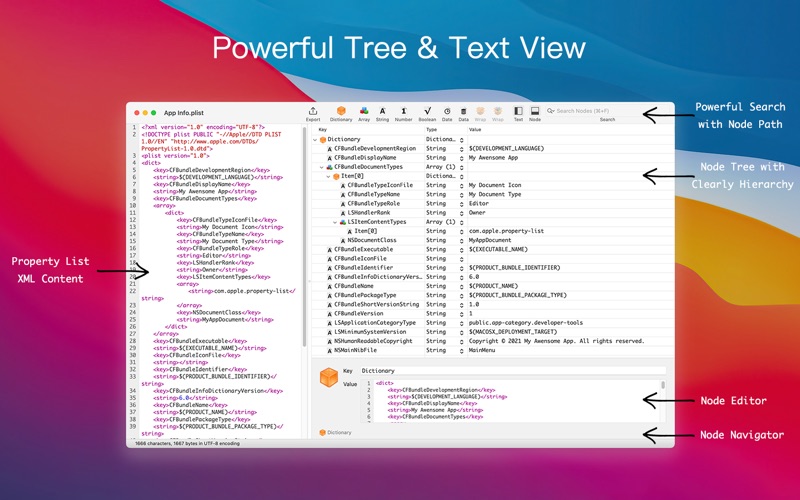Open type dropdown for CFBundleExecutable
The width and height of the screenshot is (800, 500).
point(461,250)
